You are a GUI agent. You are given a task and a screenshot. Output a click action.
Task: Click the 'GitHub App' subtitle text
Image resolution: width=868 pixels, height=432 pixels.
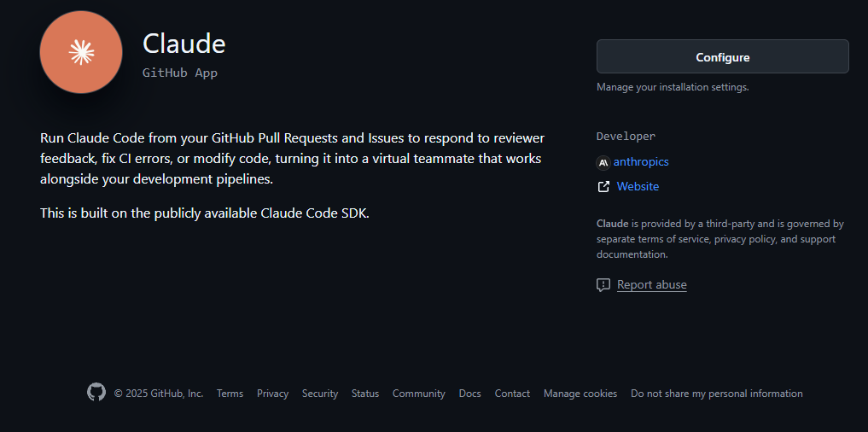[180, 73]
